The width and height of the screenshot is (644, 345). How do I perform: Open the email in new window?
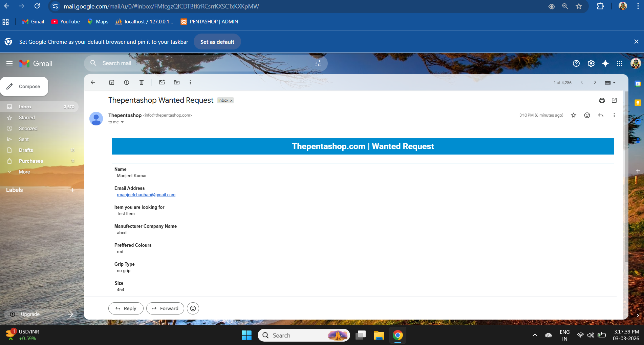coord(614,100)
